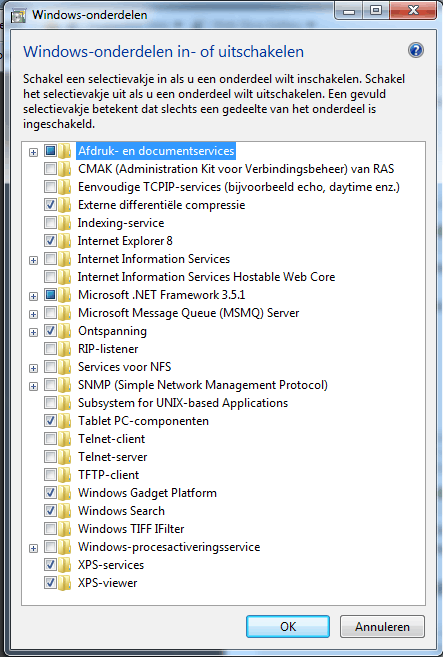443x657 pixels.
Task: Select Internet Information Services Hostable Web Core label
Action: (x=207, y=277)
